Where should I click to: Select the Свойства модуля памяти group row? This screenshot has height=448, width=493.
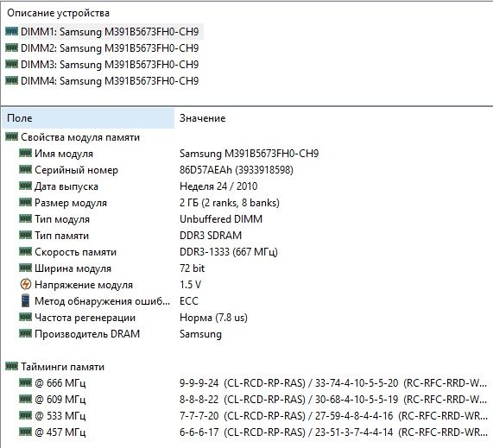[x=80, y=137]
